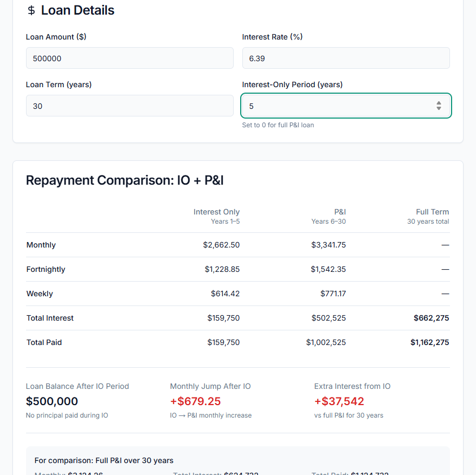Screen dimensions: 476x475
Task: Select the Interest Rate input field
Action: coord(345,57)
